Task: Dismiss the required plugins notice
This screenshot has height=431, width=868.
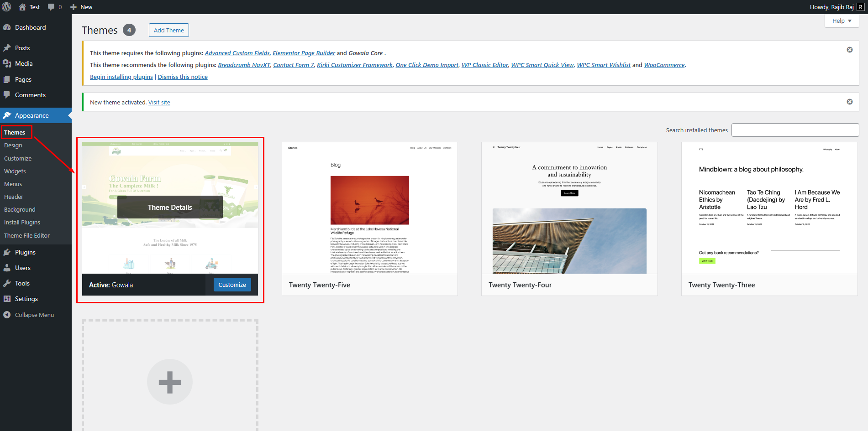Action: pos(849,50)
